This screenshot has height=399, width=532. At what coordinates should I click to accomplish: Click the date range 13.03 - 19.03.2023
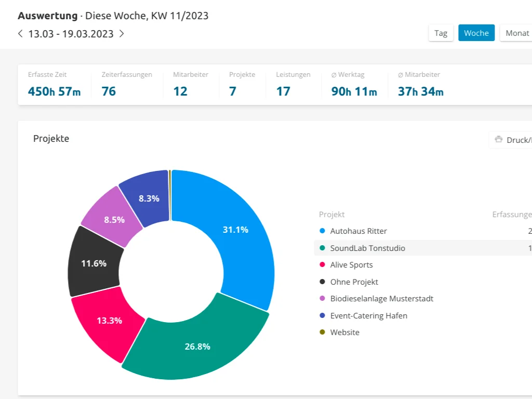[71, 34]
